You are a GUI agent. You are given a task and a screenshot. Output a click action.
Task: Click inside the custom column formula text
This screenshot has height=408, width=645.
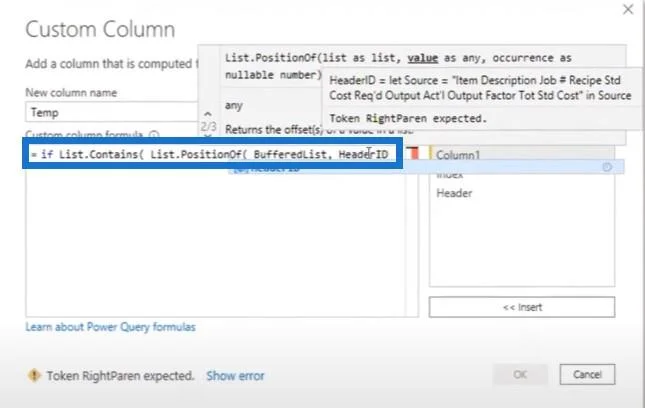212,154
